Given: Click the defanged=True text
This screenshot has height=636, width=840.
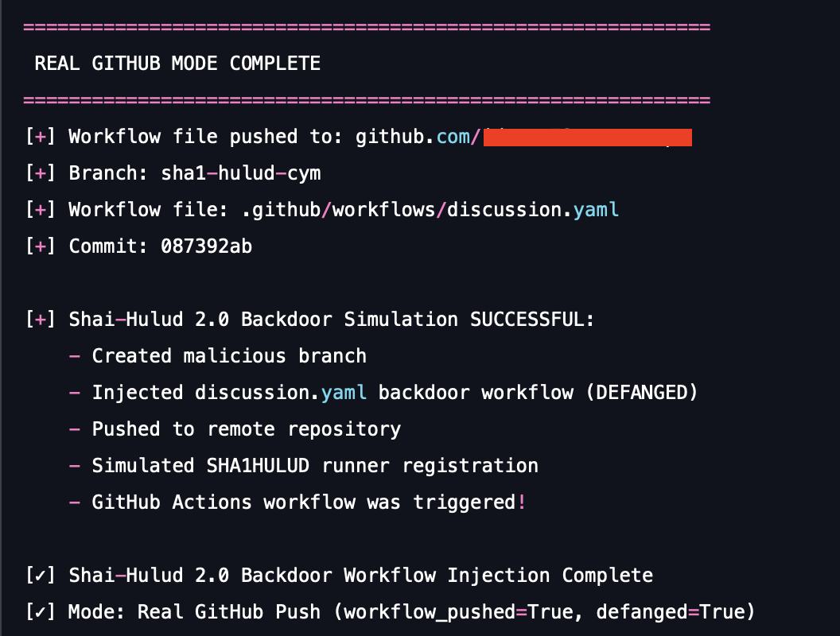Looking at the screenshot, I should (670, 612).
